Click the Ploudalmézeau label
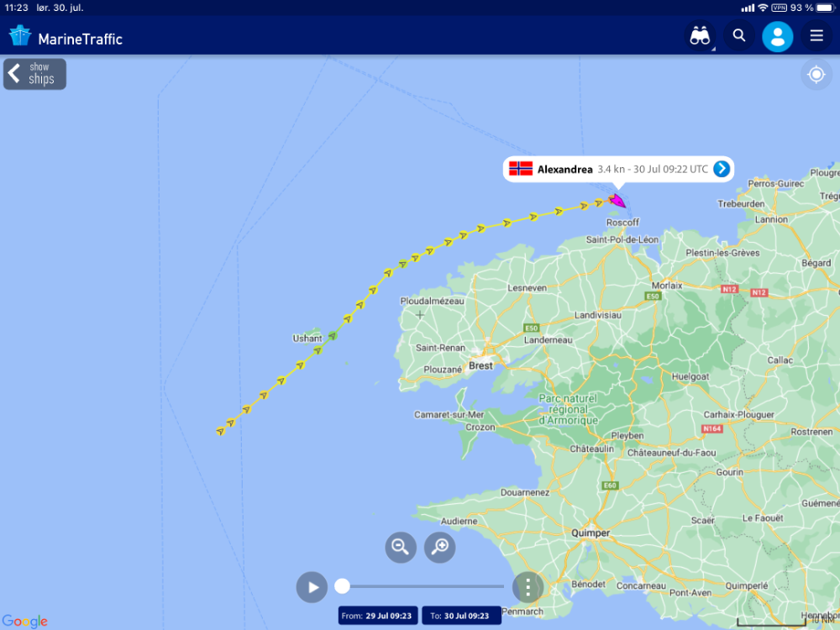The height and width of the screenshot is (630, 840). [432, 301]
